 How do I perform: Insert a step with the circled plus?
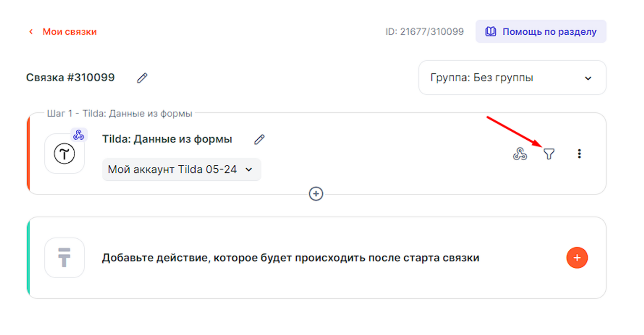(316, 194)
